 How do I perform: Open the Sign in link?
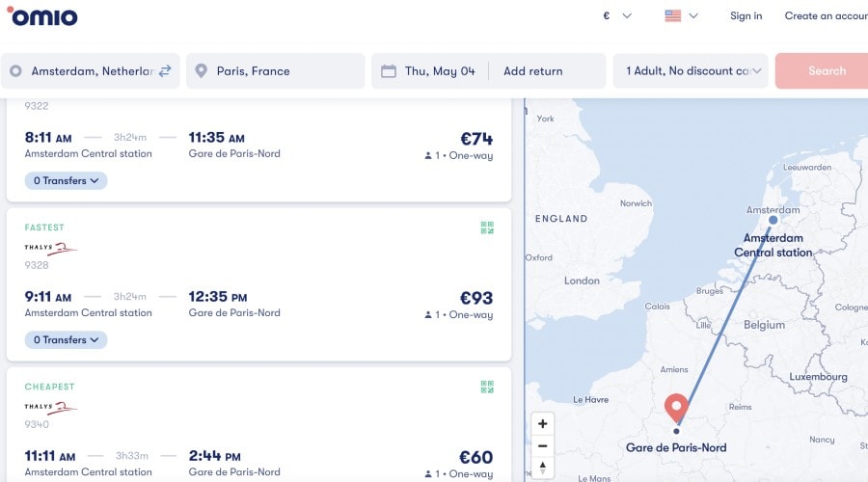pos(746,16)
